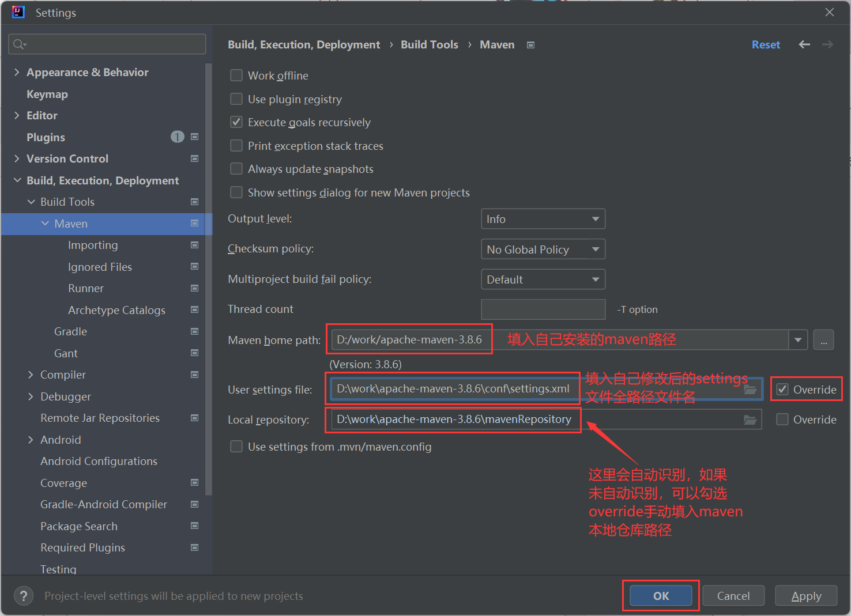Click project-level icon beside Maven breadcrumb

[x=530, y=45]
